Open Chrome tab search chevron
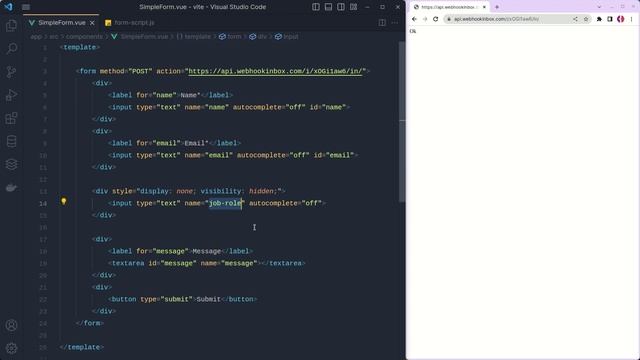This screenshot has width=640, height=360. pos(599,7)
